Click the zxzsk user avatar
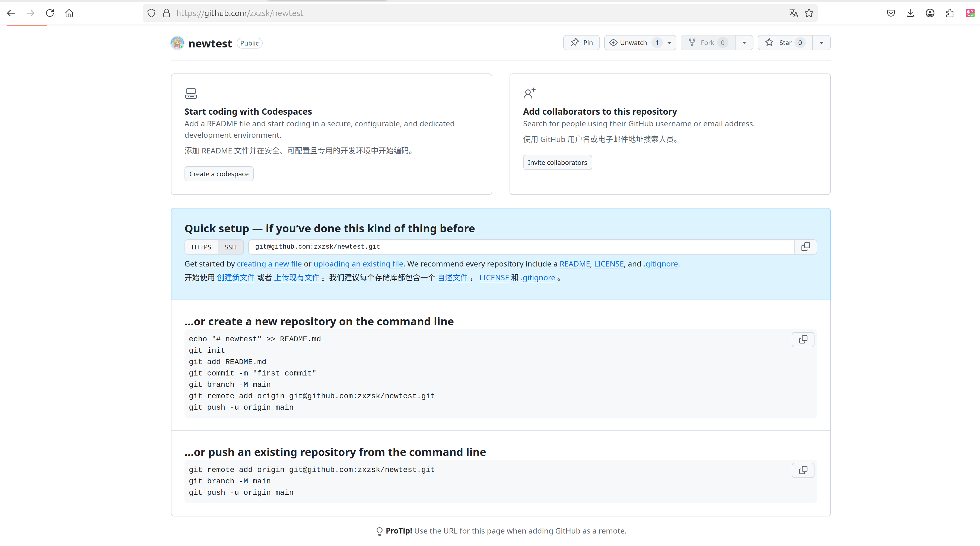The height and width of the screenshot is (546, 980). [x=177, y=43]
